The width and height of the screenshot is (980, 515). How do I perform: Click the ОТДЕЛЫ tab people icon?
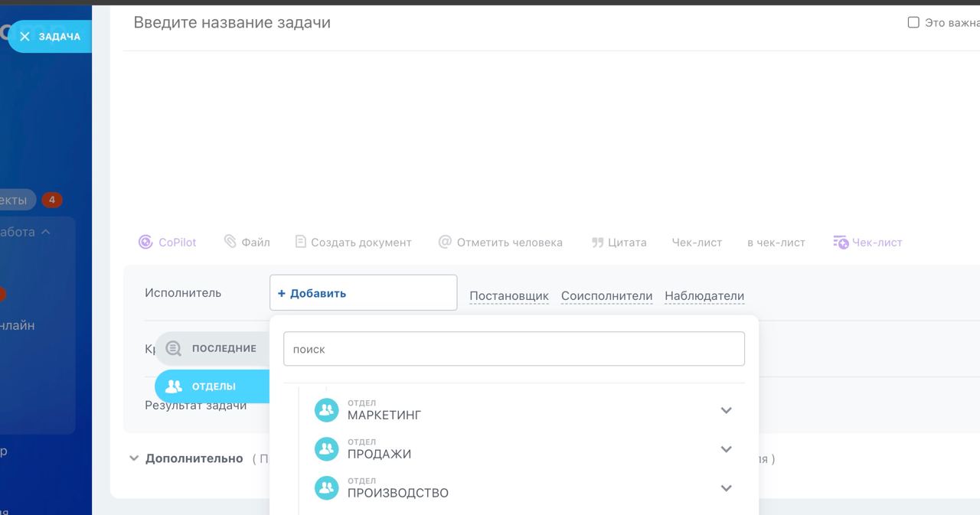point(174,386)
